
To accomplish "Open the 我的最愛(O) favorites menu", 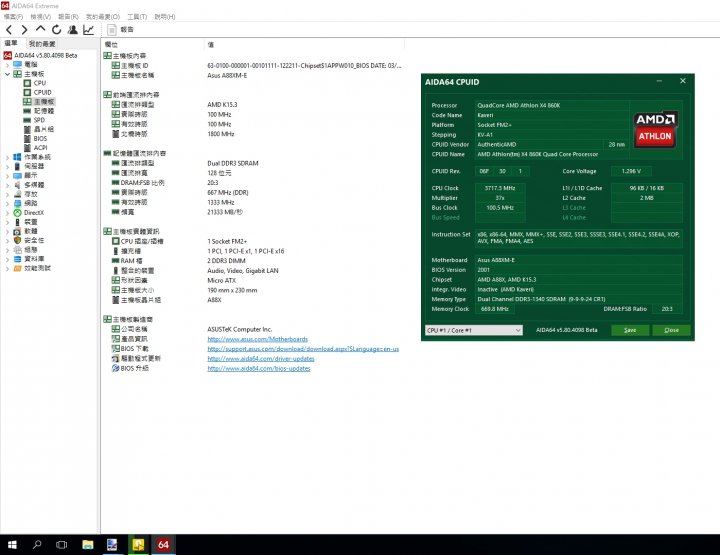I will (103, 17).
